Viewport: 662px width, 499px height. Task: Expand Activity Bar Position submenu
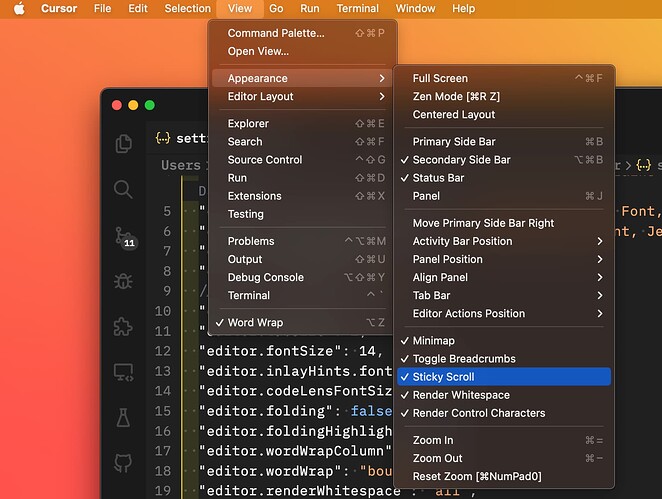coord(504,241)
